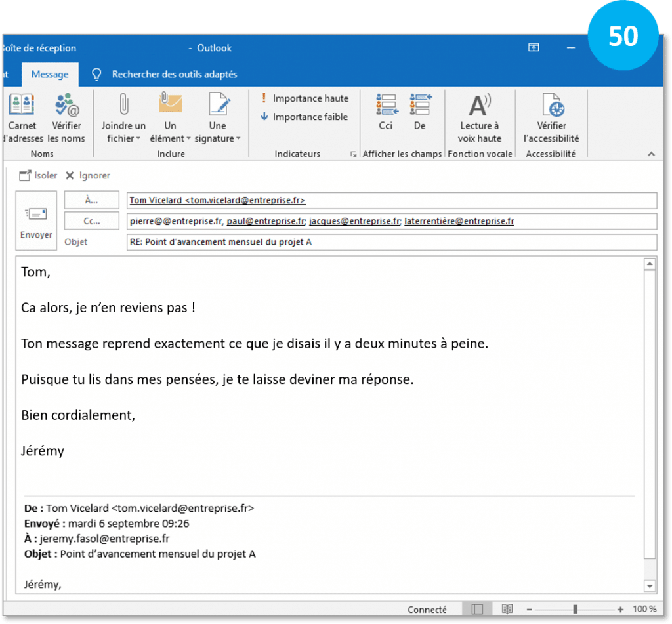Click pierre@@entreprise.fr in the Cc field
This screenshot has height=624, width=672.
coord(176,222)
